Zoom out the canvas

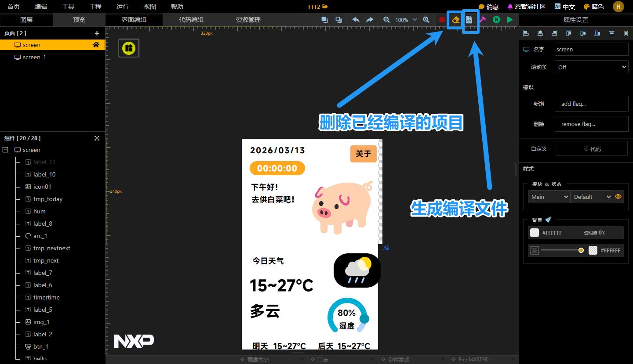coord(386,20)
